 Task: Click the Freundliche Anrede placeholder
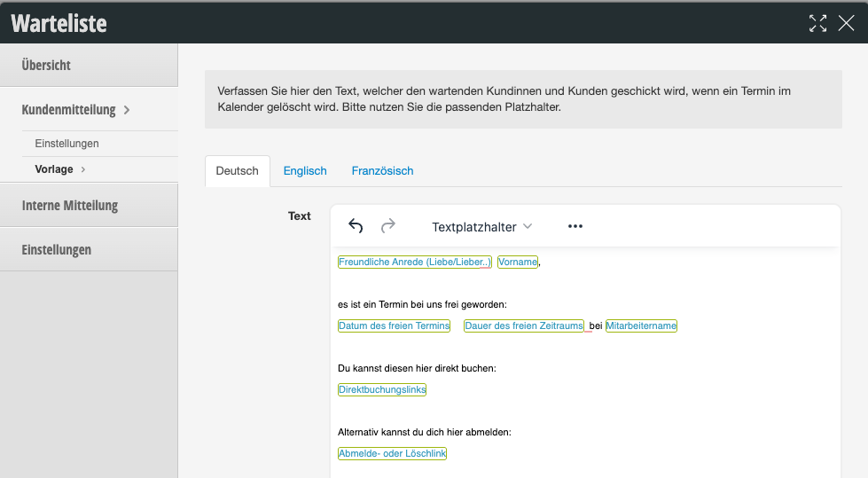414,263
